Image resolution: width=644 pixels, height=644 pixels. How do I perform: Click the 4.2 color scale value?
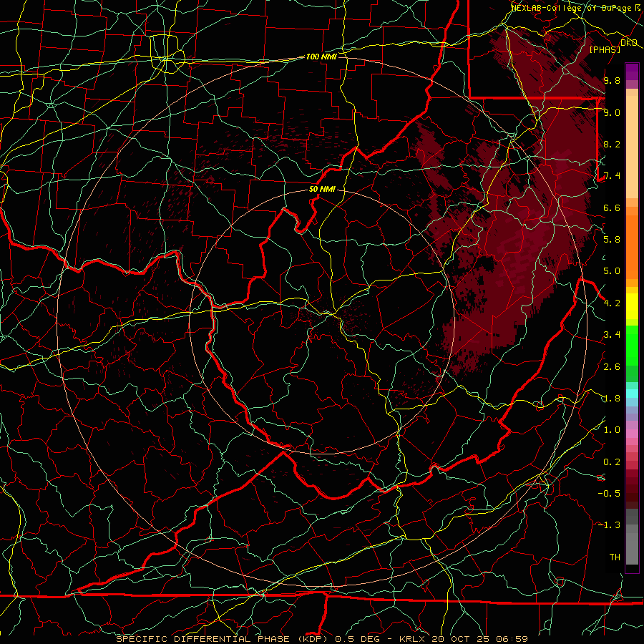click(x=612, y=303)
